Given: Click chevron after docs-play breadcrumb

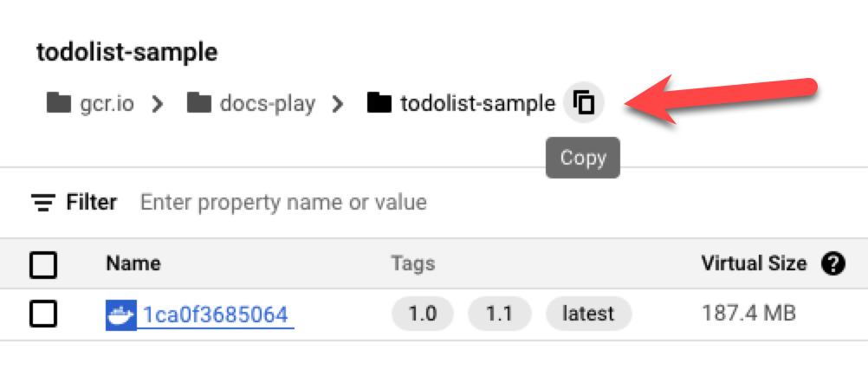Looking at the screenshot, I should pyautogui.click(x=338, y=105).
